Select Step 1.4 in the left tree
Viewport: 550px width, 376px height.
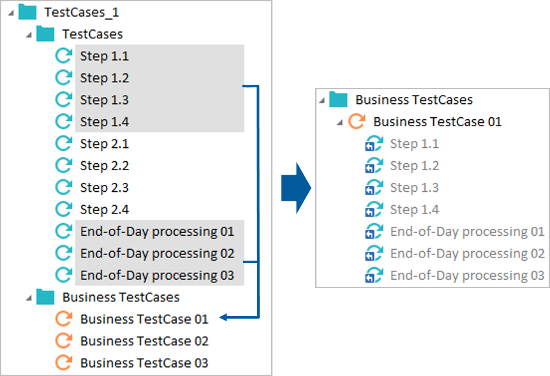click(x=104, y=122)
